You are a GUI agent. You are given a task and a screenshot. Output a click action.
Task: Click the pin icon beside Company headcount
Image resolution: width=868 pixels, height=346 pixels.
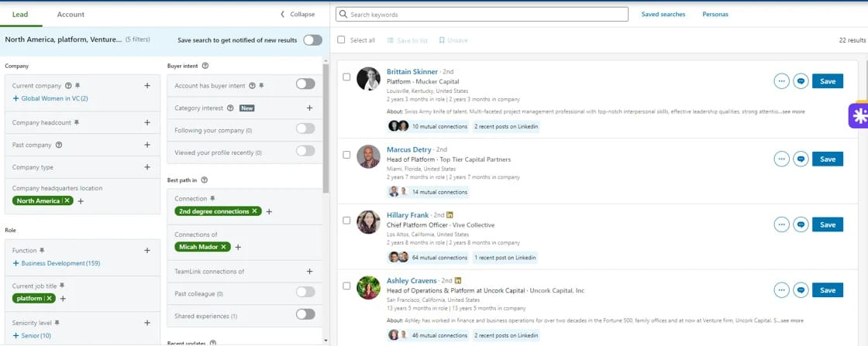(77, 123)
